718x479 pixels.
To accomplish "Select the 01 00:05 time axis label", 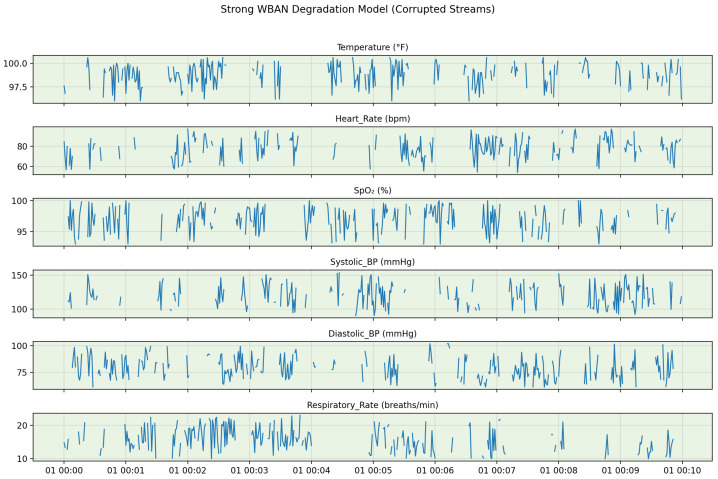I will [373, 470].
